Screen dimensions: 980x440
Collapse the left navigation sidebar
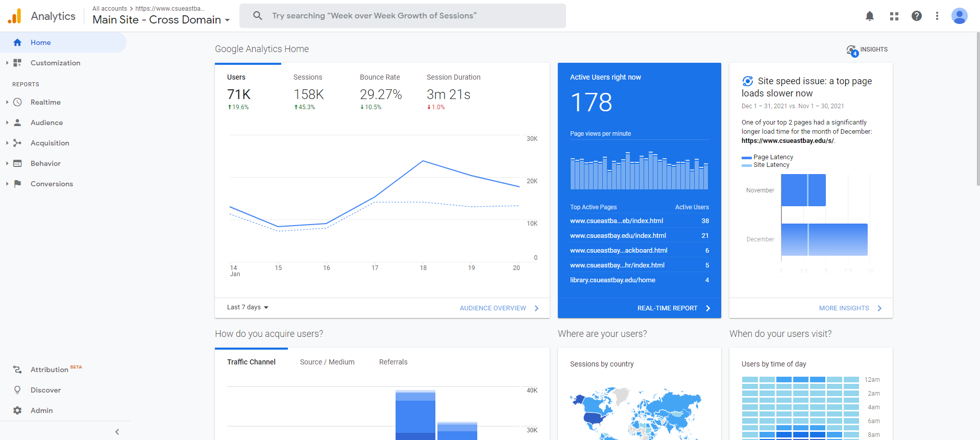click(117, 432)
